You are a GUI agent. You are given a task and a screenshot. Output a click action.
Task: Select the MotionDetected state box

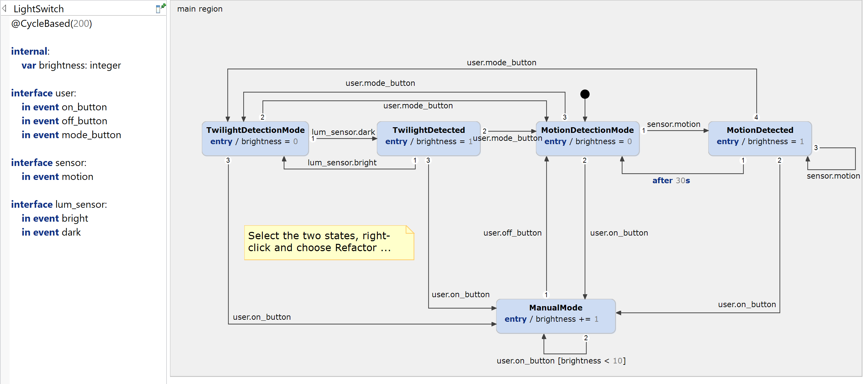pyautogui.click(x=760, y=138)
